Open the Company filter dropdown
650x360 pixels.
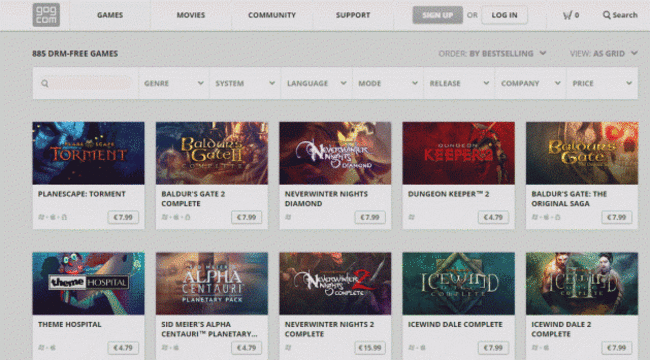531,83
